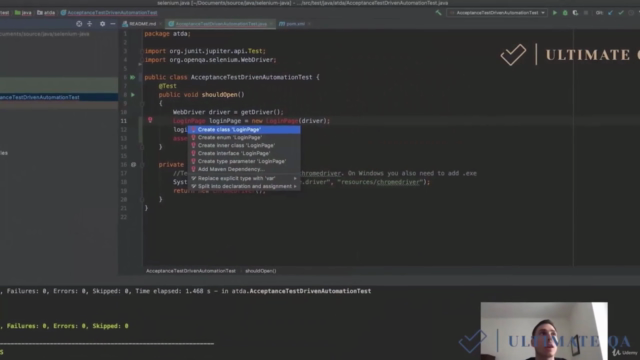Choose Split into declaration and assignment
Image resolution: width=640 pixels, height=360 pixels.
244,187
